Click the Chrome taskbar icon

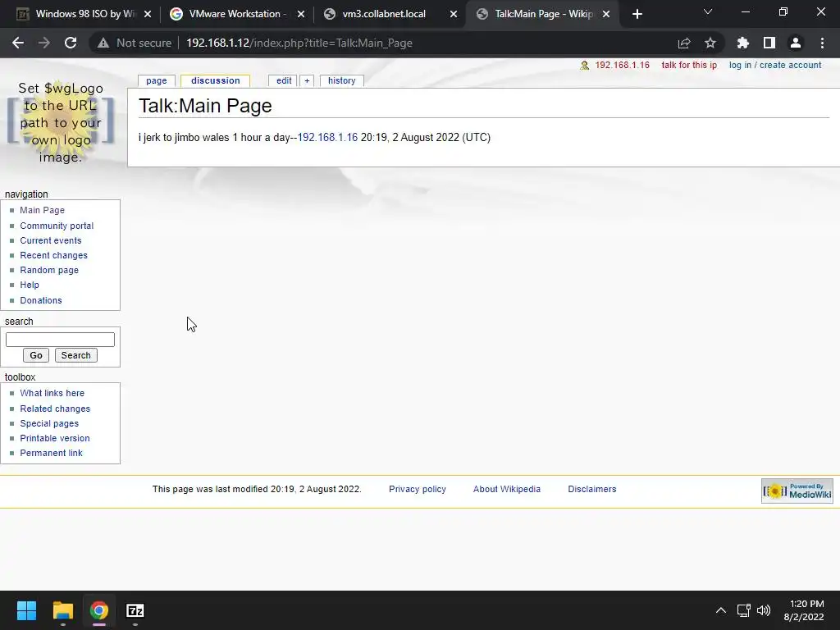tap(99, 610)
